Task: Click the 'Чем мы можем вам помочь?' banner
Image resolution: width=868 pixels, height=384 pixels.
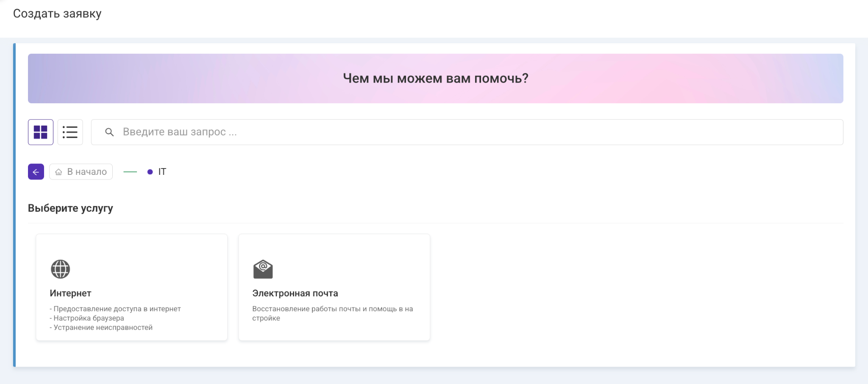Action: pyautogui.click(x=435, y=78)
